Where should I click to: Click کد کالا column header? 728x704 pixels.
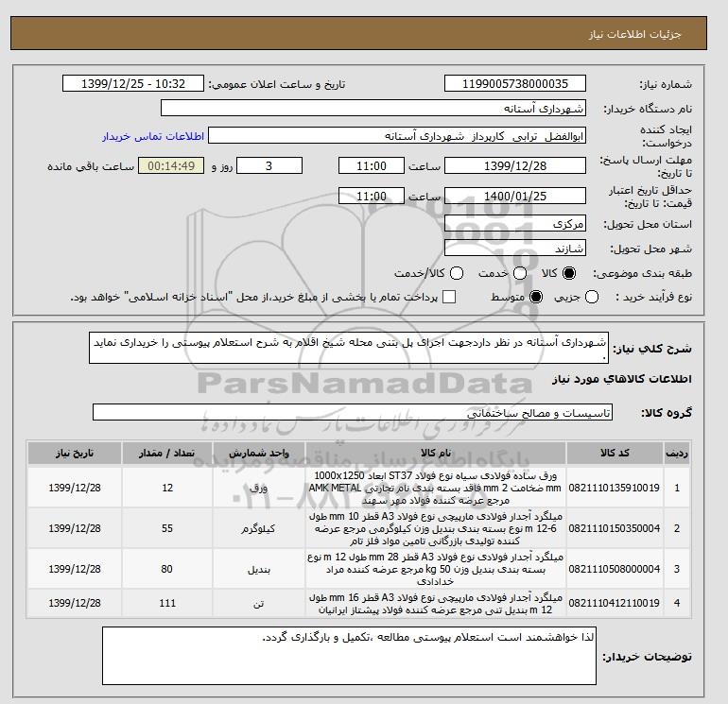pyautogui.click(x=615, y=454)
